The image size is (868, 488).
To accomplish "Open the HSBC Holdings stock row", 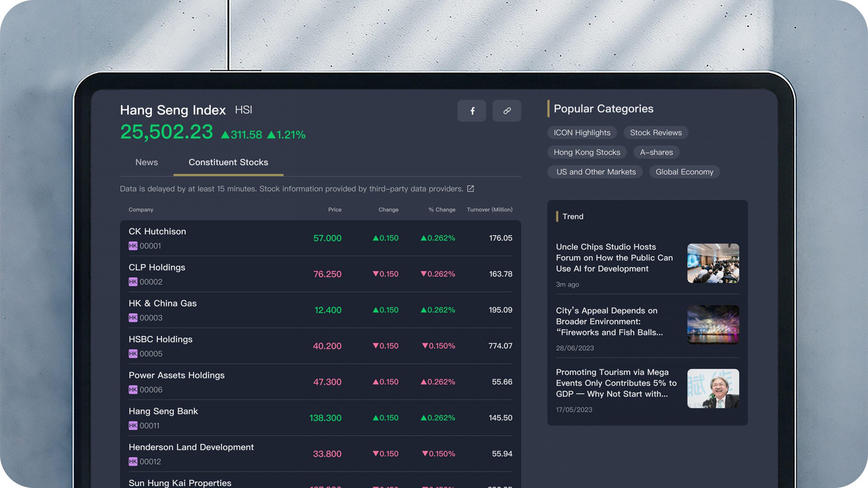I will pos(320,346).
